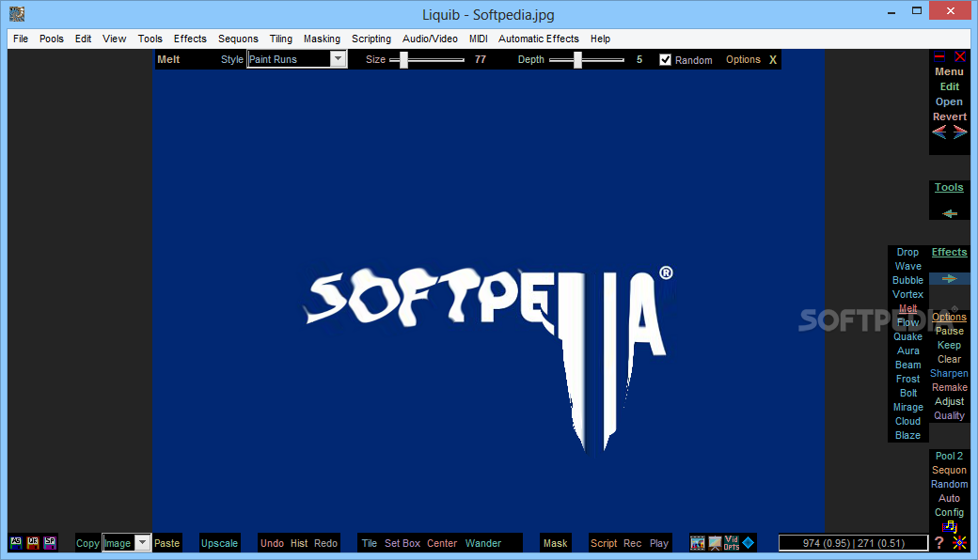Screen dimensions: 978x560
Task: Click Quality in the Options panel
Action: (x=949, y=415)
